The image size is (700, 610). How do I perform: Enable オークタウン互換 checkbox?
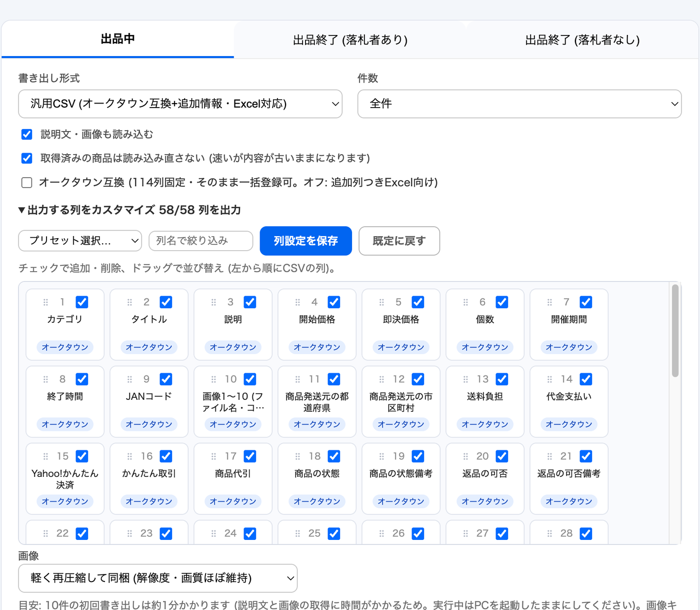27,182
